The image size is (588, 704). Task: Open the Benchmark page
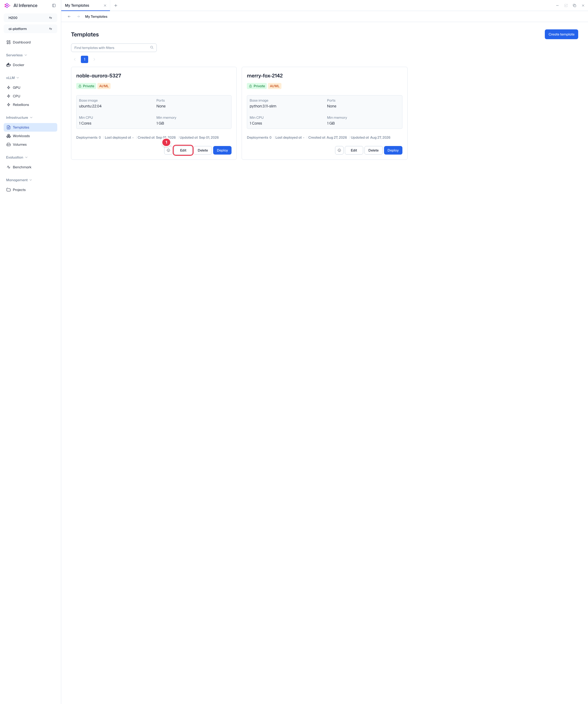point(31,167)
